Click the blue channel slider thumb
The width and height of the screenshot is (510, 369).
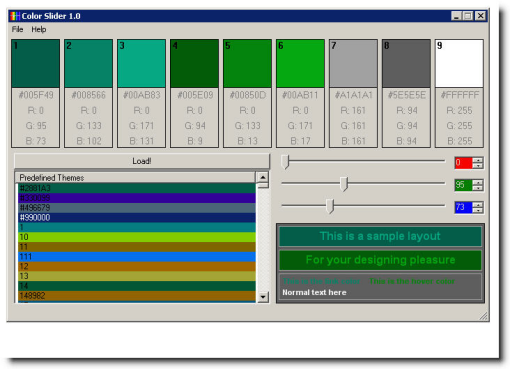click(330, 206)
